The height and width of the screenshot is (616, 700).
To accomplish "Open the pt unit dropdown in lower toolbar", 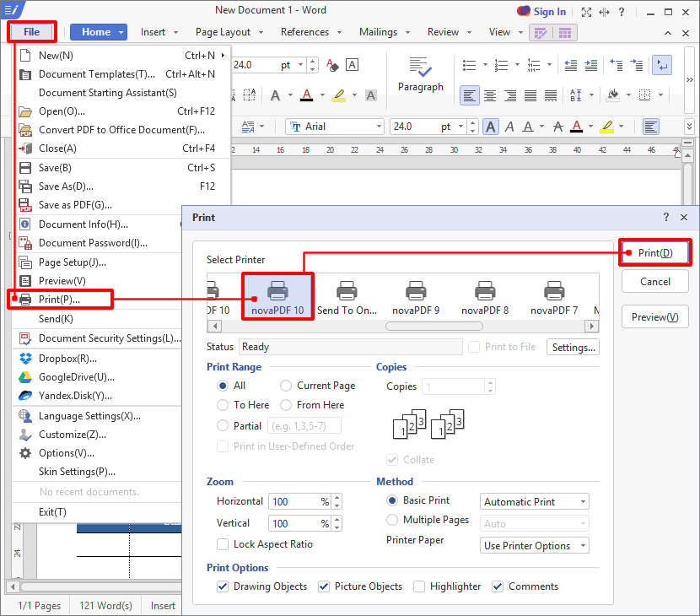I will tap(461, 127).
